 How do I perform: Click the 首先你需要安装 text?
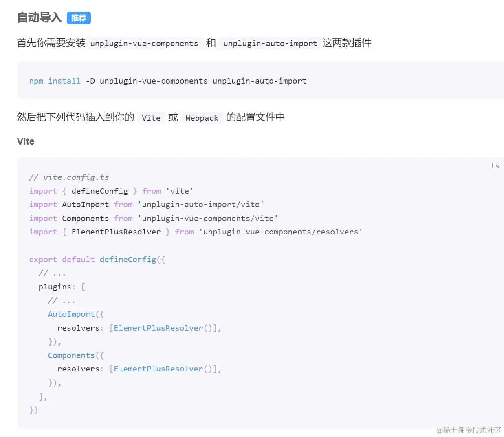pos(51,43)
